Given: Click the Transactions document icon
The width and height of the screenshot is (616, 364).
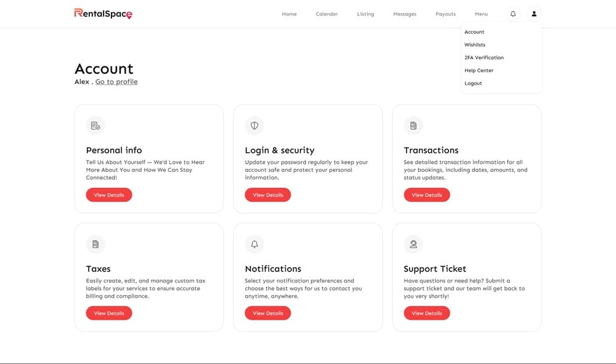Looking at the screenshot, I should pos(413,126).
